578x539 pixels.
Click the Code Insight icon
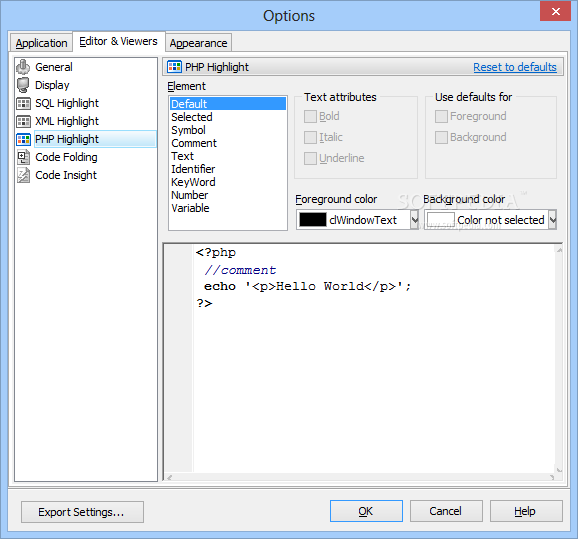(23, 175)
